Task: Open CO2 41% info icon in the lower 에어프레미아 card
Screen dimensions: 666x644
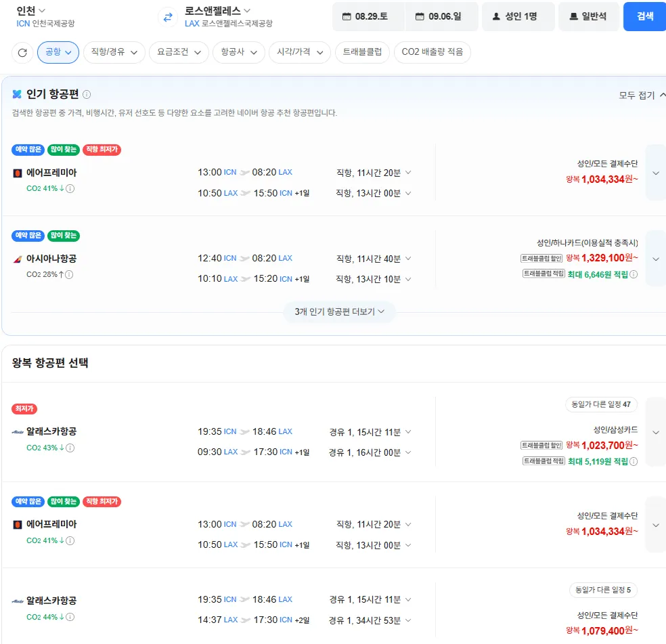Action: (70, 540)
